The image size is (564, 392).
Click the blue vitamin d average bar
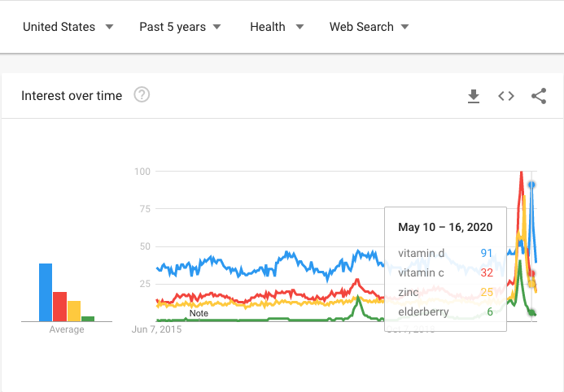[x=46, y=293]
